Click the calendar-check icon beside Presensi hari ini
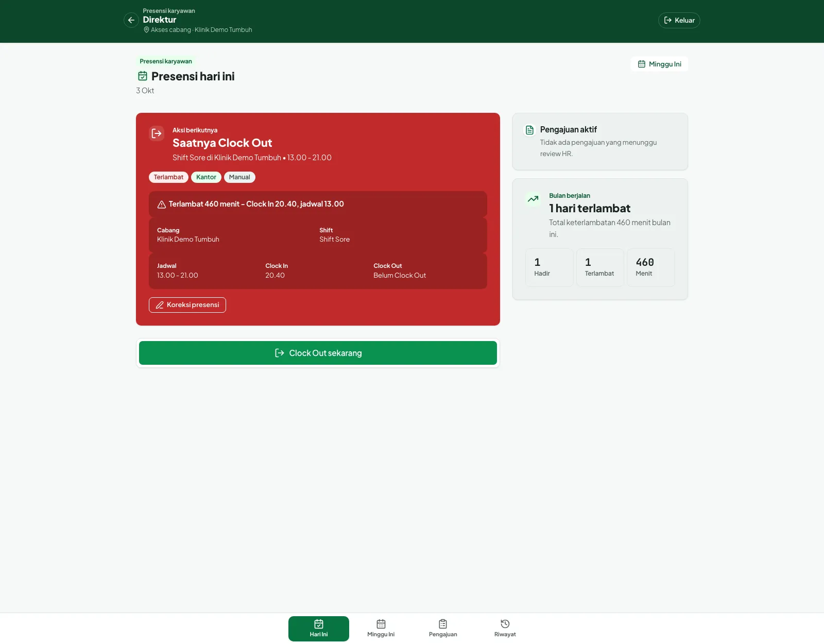This screenshot has width=824, height=644. [143, 76]
